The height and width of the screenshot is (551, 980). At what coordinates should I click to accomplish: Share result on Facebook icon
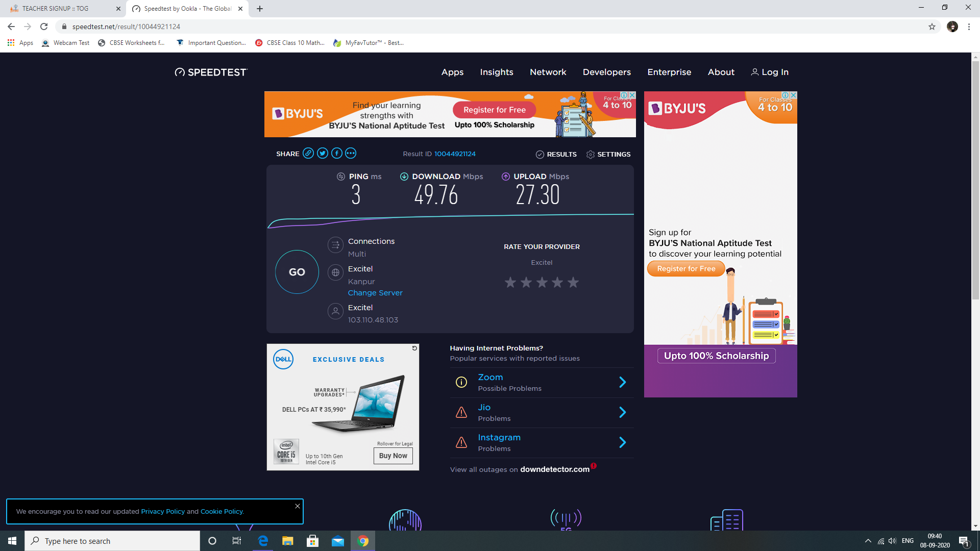coord(337,154)
